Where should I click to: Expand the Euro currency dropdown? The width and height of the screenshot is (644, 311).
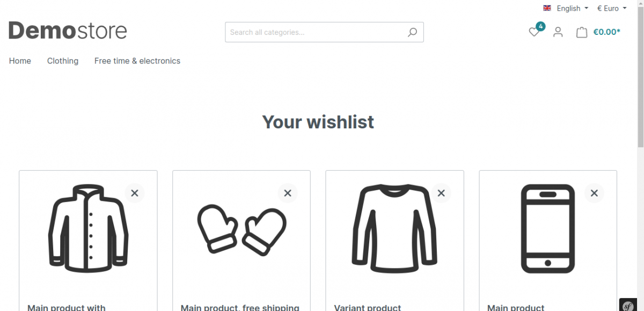coord(612,8)
